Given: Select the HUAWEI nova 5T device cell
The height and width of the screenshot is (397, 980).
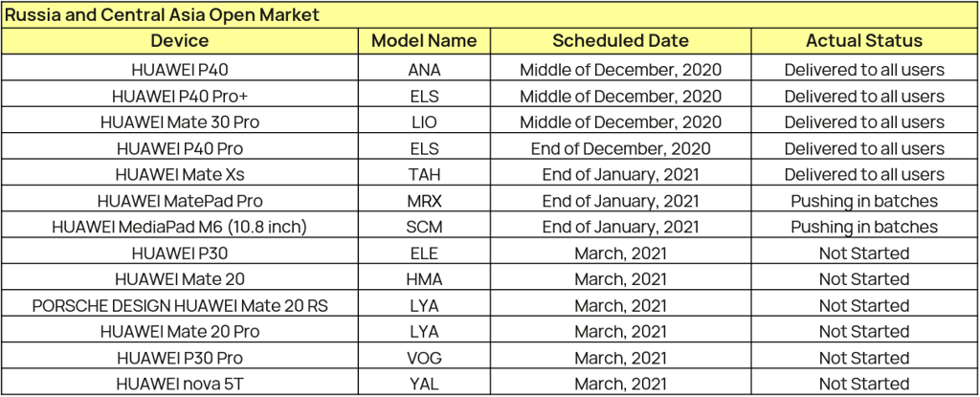Looking at the screenshot, I should click(179, 384).
